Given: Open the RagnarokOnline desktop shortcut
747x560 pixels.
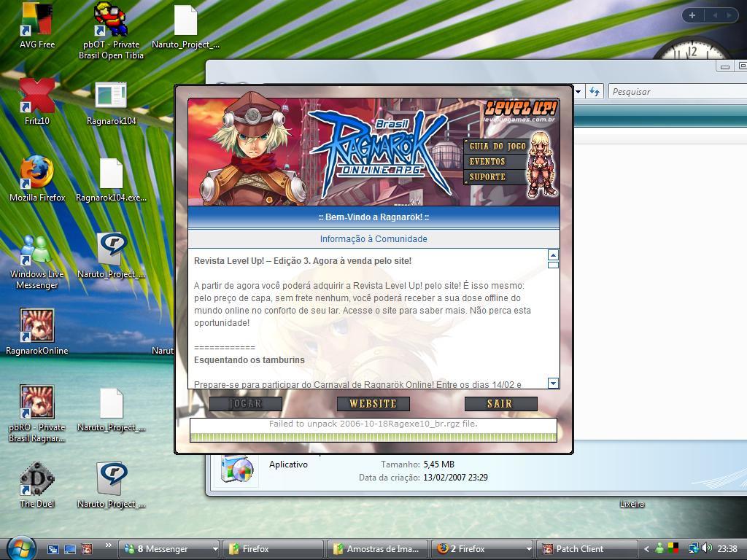Looking at the screenshot, I should click(36, 332).
